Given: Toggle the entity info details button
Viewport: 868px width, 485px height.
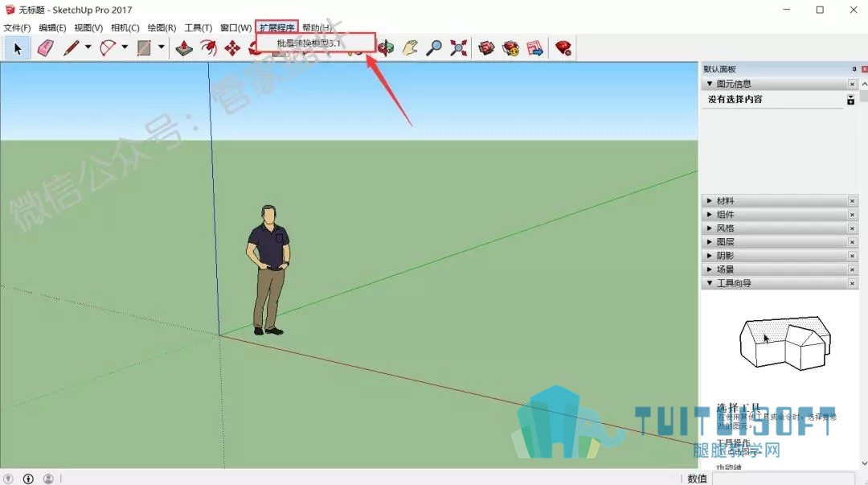Looking at the screenshot, I should [850, 100].
